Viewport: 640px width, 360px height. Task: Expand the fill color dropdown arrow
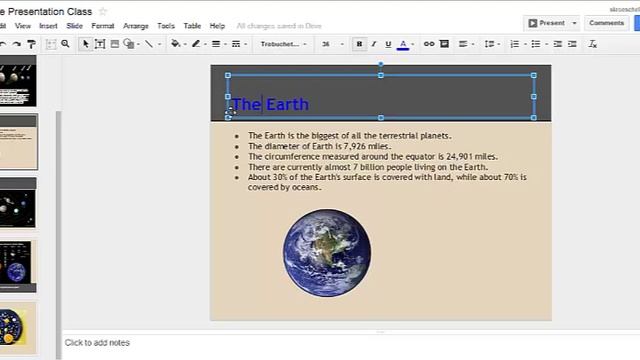(185, 44)
